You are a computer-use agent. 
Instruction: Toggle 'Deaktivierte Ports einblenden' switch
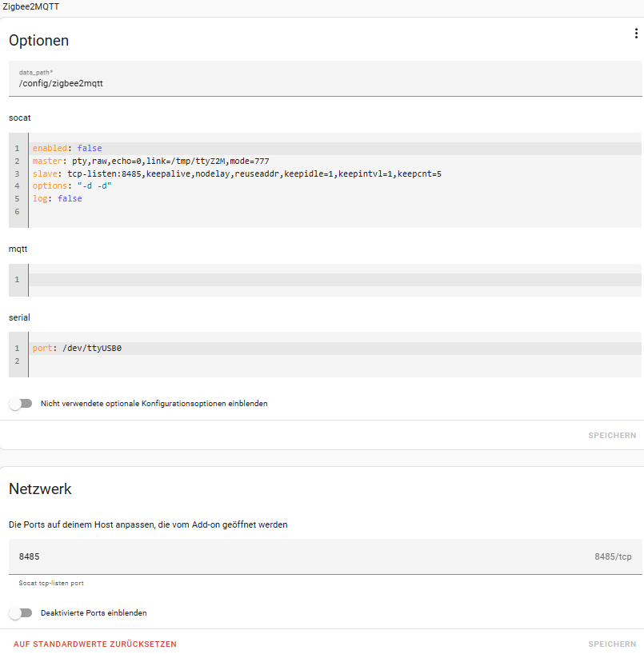(x=21, y=613)
